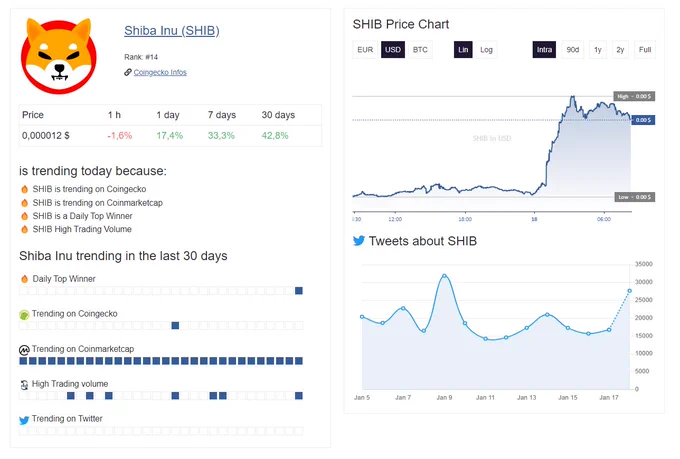Click the 1 day change value 17,4%
Image resolution: width=680 pixels, height=459 pixels.
coord(170,136)
